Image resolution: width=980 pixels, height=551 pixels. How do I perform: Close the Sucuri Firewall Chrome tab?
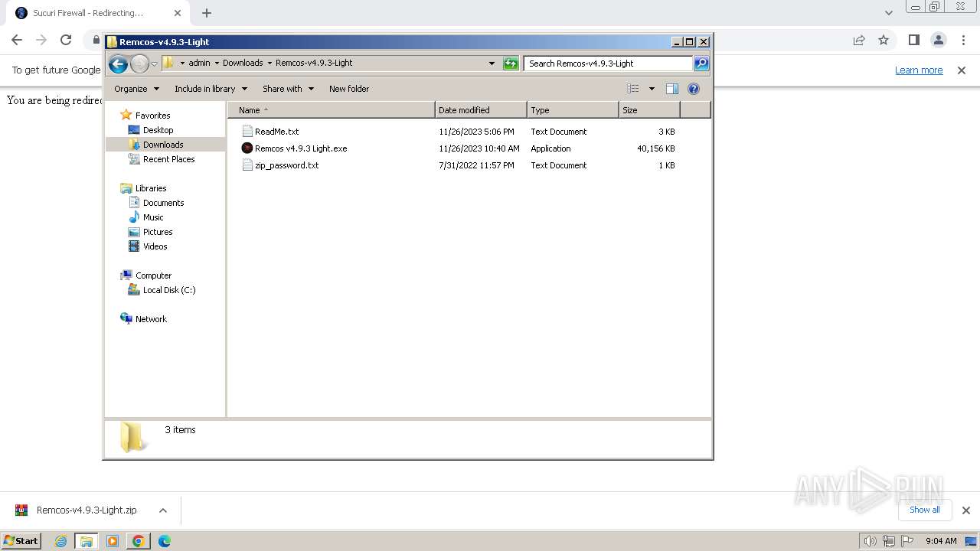point(178,13)
